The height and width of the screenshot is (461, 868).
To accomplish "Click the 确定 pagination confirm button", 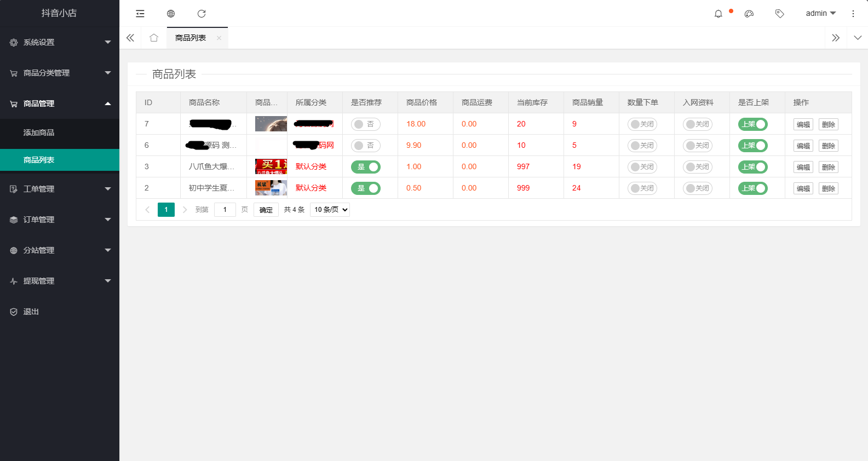I will (x=266, y=210).
